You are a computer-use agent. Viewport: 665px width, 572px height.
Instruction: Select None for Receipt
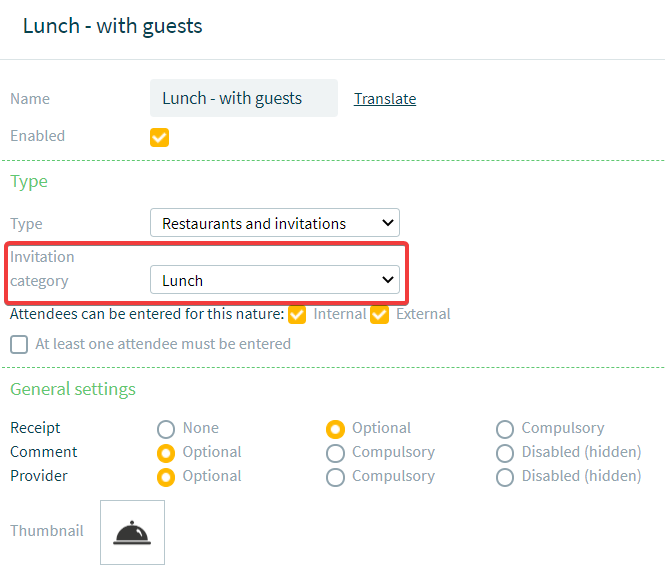[166, 429]
